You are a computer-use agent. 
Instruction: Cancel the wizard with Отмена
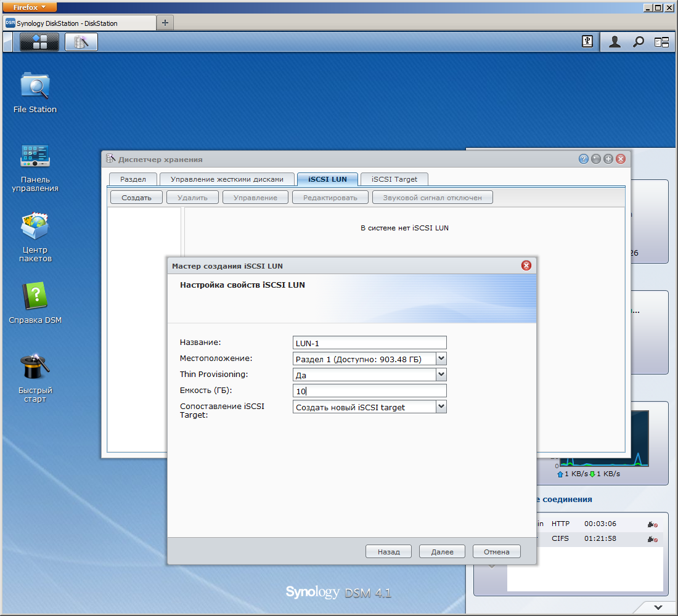[496, 551]
